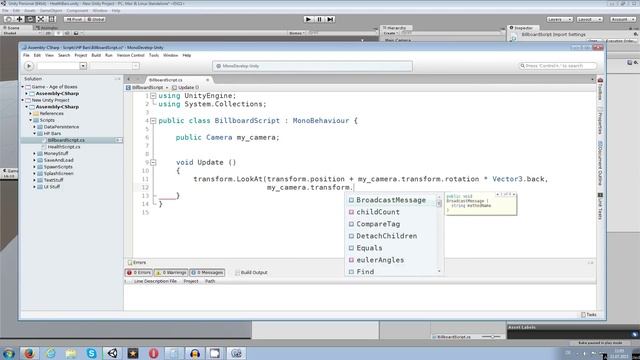640x360 pixels.
Task: Collapse the Scripts folder
Action: tap(31, 120)
